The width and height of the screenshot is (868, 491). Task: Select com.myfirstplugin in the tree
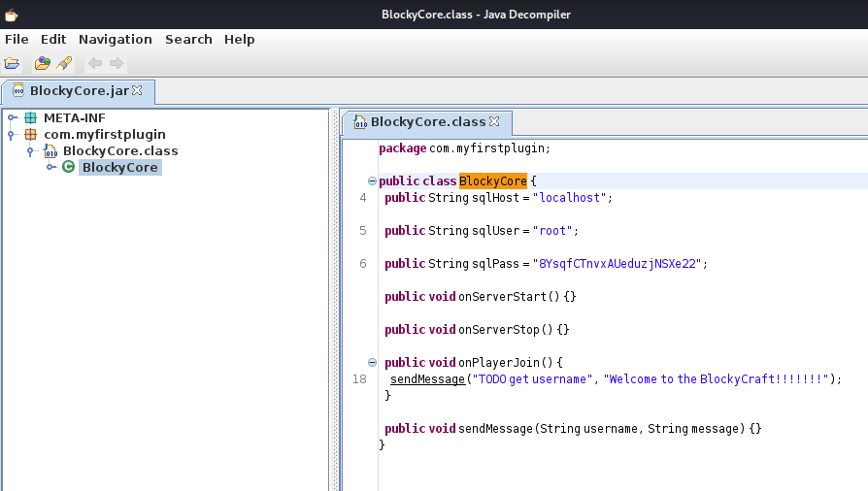click(105, 135)
